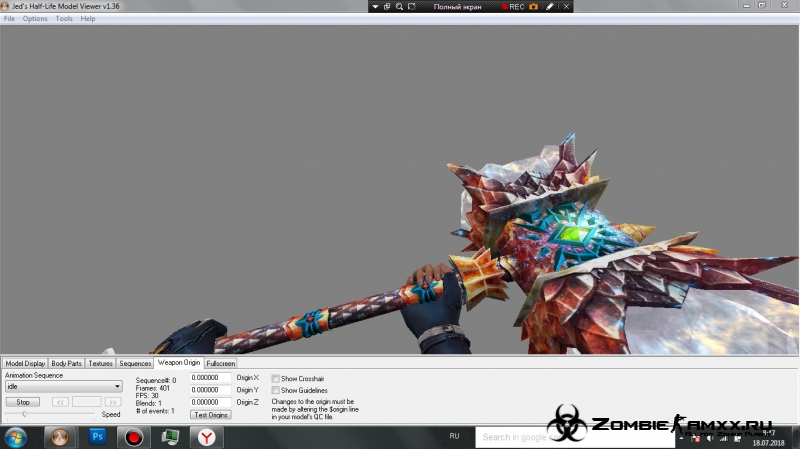
Task: Click the Test Origins button
Action: pos(211,415)
